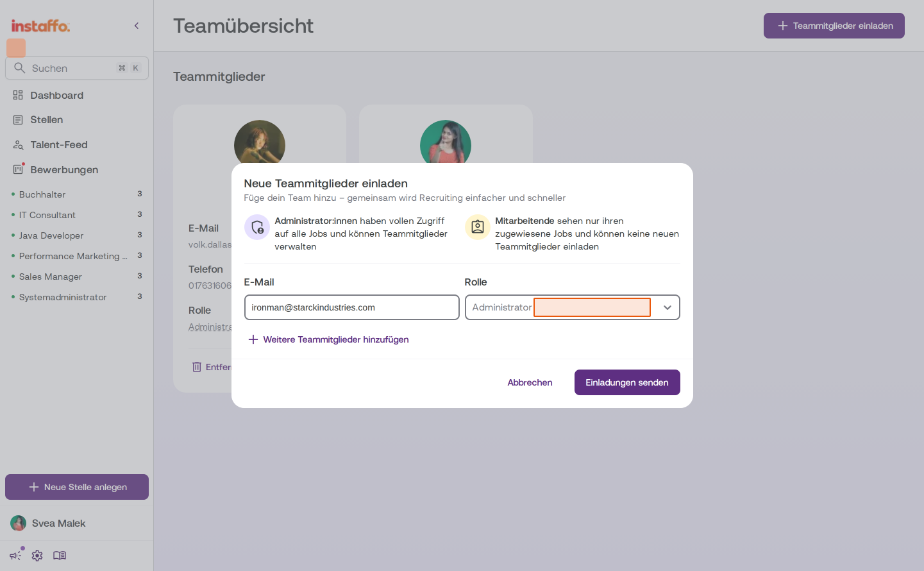The image size is (924, 571).
Task: Select the Sales Manager job entry
Action: pyautogui.click(x=77, y=277)
